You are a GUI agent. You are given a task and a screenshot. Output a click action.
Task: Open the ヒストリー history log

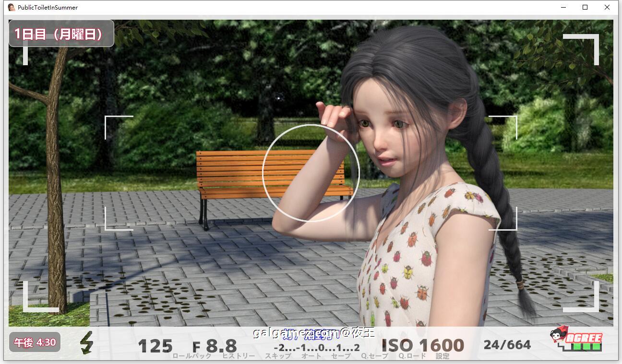[x=239, y=356]
